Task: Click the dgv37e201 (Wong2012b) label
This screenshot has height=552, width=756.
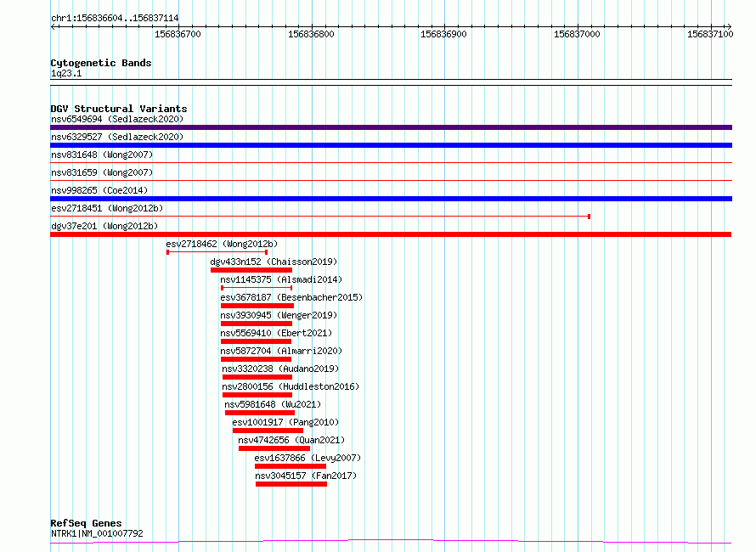Action: [104, 226]
